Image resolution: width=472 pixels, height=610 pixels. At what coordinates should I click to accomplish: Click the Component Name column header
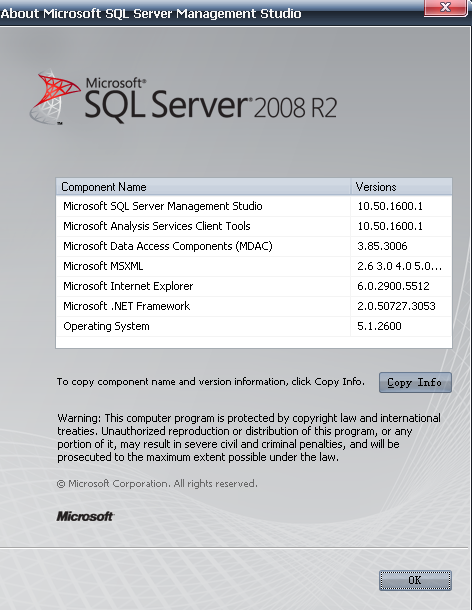[204, 187]
